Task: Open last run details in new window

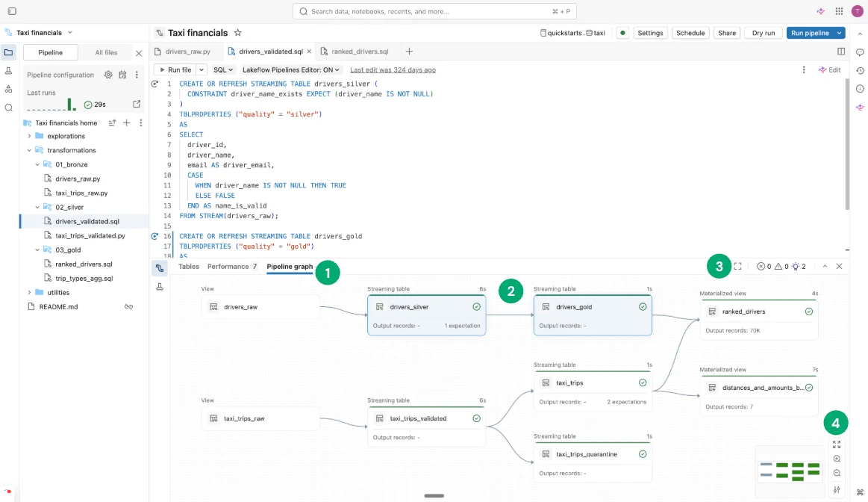Action: point(137,104)
